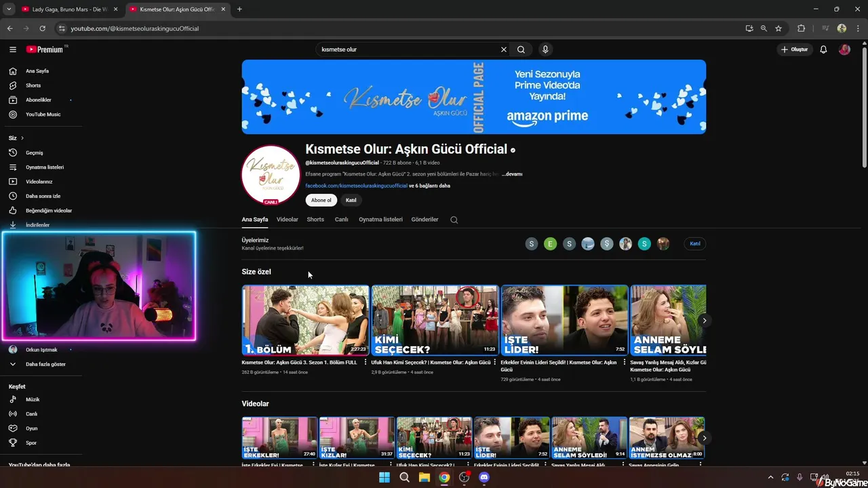Viewport: 868px width, 488px height.
Task: Search within channel magnifier icon
Action: pyautogui.click(x=454, y=220)
